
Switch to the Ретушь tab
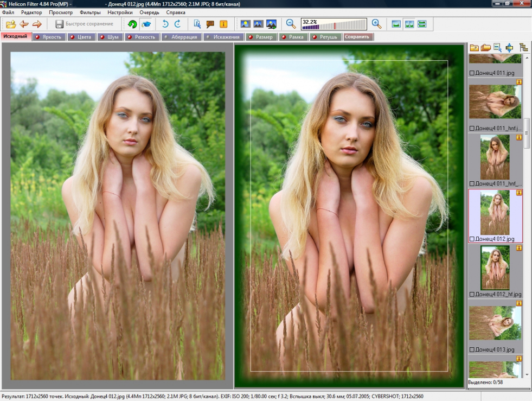pyautogui.click(x=325, y=37)
